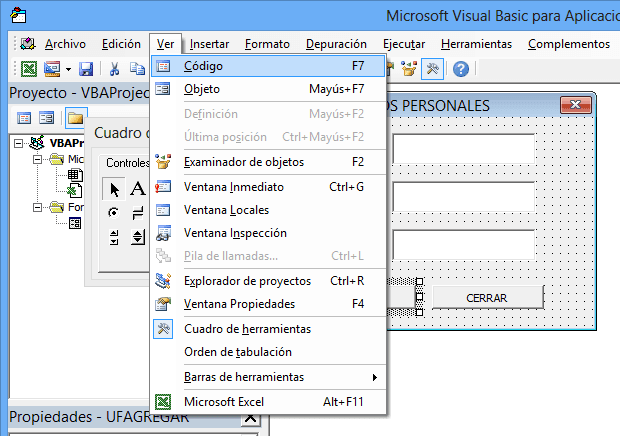The height and width of the screenshot is (436, 620).
Task: Open the Ejecutar menu
Action: (x=404, y=44)
